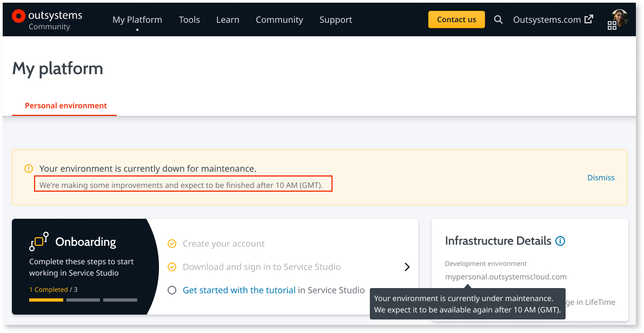Click the yellow progress bar showing 1 of 3 completed
The width and height of the screenshot is (644, 333).
45,299
